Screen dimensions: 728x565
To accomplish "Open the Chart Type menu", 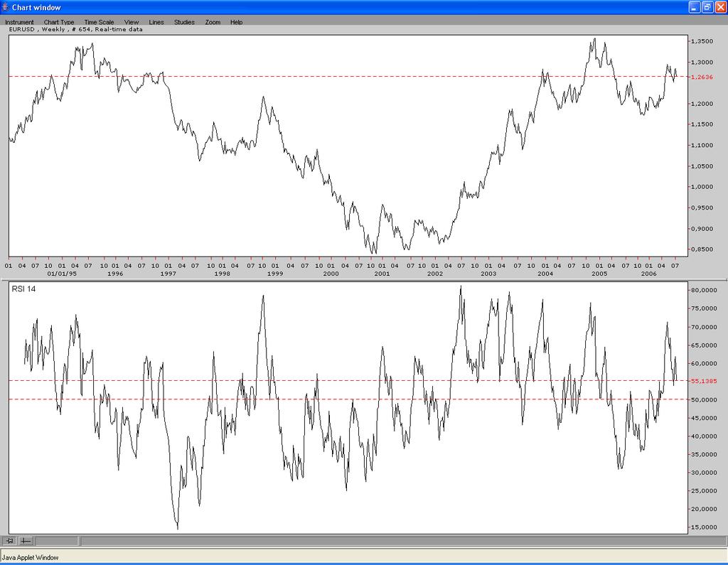I will [x=59, y=22].
